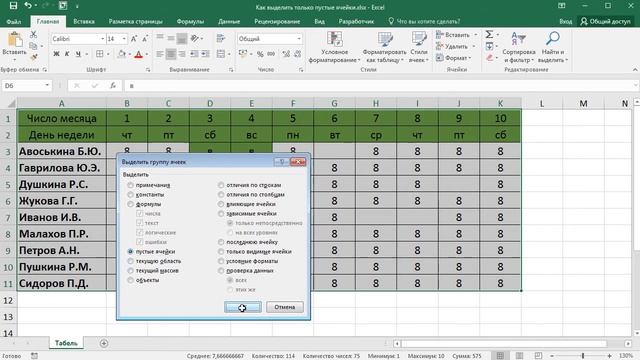
Task: Toggle italic К formatting
Action: click(x=67, y=54)
